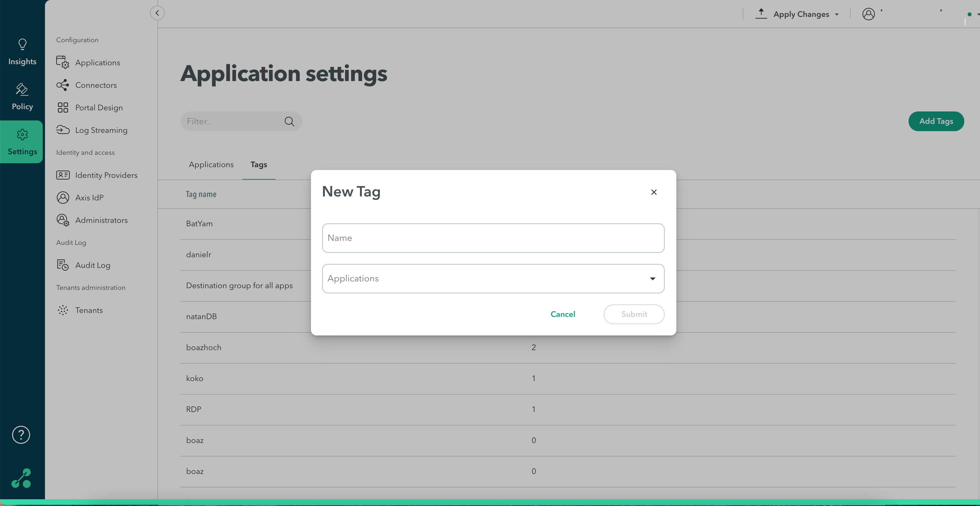Open the user account menu
Screen dimensions: 980x506
coord(868,14)
